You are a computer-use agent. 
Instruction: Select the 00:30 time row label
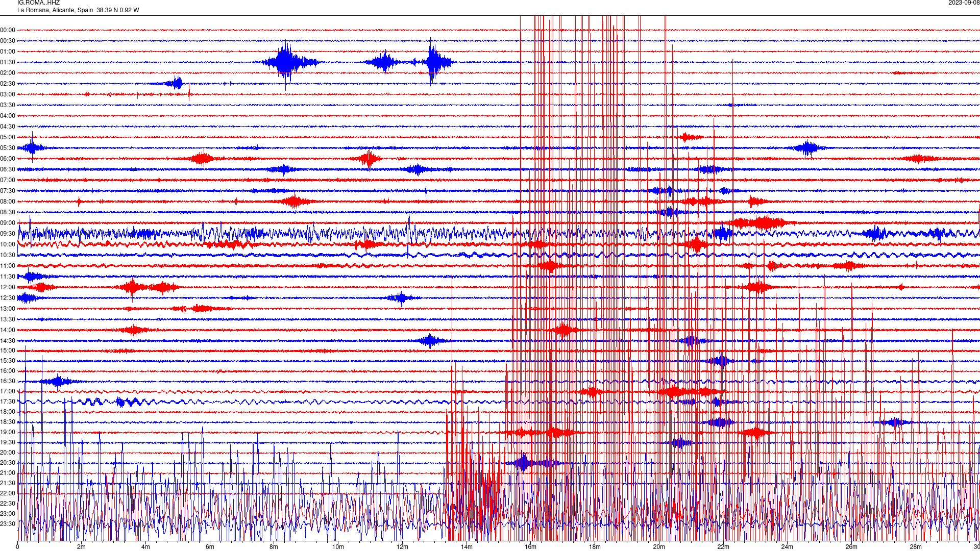(8, 41)
